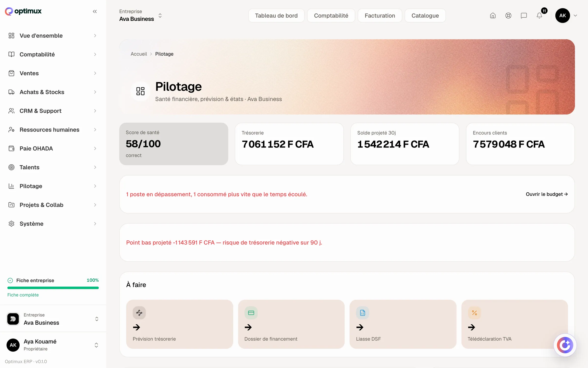Open the home icon in top bar
This screenshot has width=588, height=368.
[x=493, y=16]
